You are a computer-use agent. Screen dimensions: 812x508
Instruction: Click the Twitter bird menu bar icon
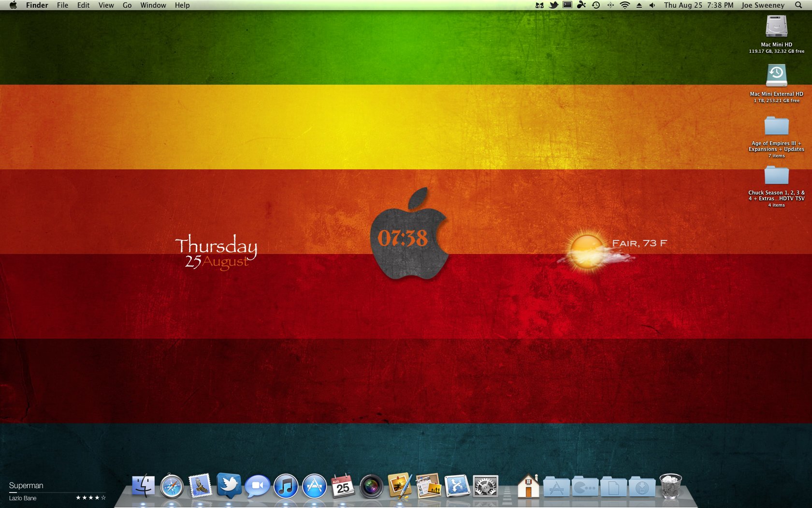coord(553,5)
